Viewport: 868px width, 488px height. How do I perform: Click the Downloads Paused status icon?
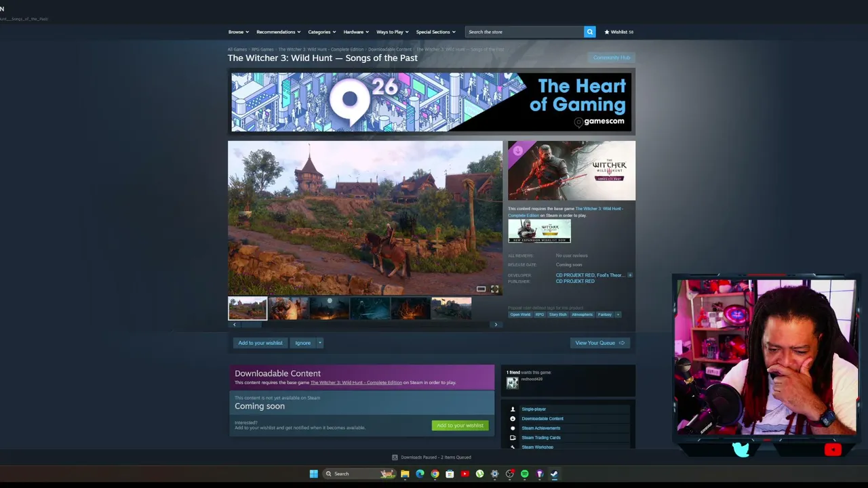click(395, 457)
